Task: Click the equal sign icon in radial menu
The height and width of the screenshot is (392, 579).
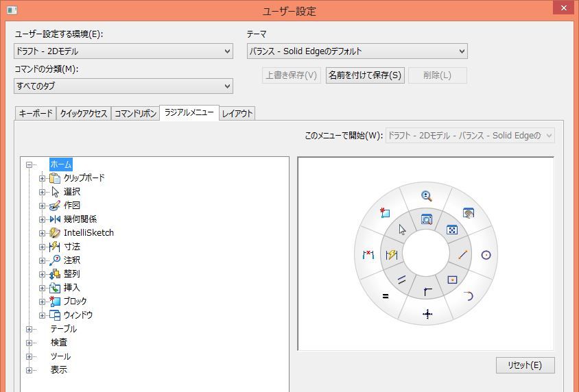Action: tap(385, 296)
